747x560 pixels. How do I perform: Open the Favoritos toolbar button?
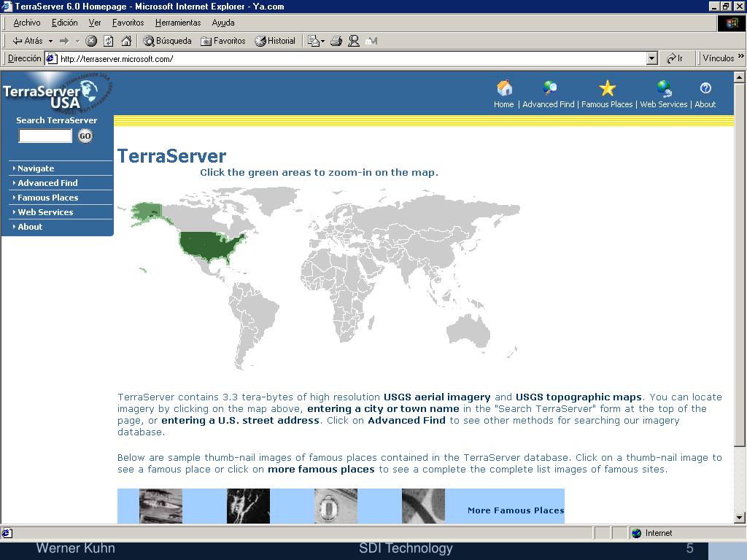(x=223, y=41)
